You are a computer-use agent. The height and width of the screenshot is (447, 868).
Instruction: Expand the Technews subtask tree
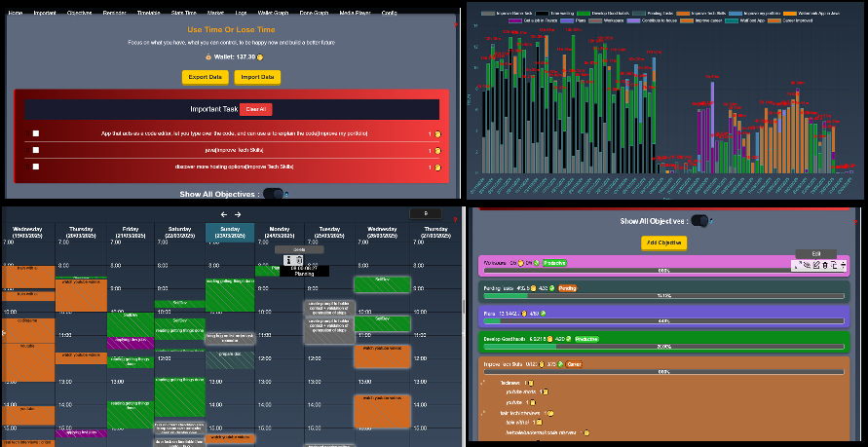pyautogui.click(x=483, y=383)
